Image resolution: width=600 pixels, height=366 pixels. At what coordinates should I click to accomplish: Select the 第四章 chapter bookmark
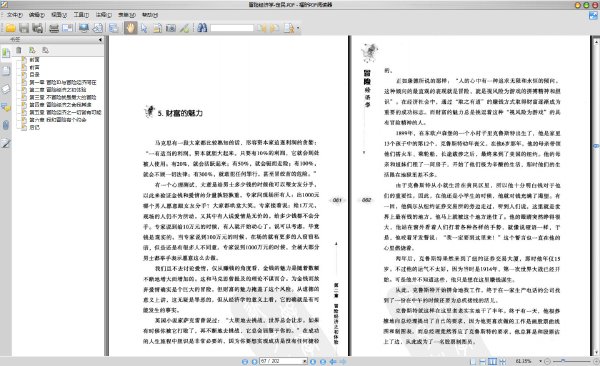pyautogui.click(x=60, y=105)
